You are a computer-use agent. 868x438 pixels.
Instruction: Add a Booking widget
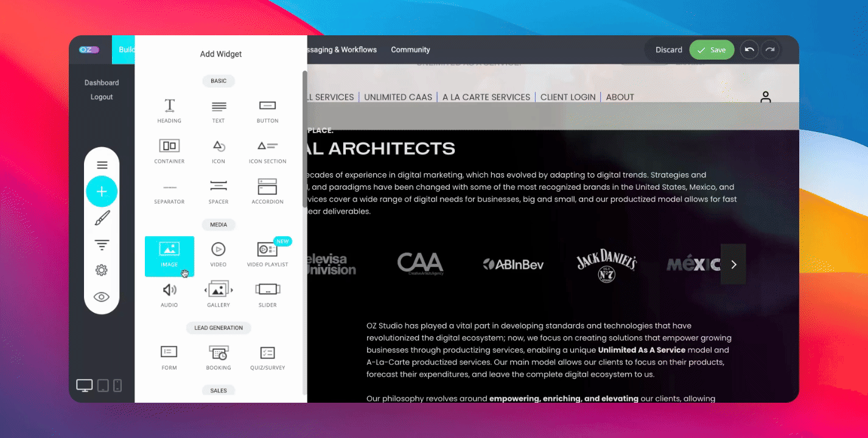tap(219, 358)
